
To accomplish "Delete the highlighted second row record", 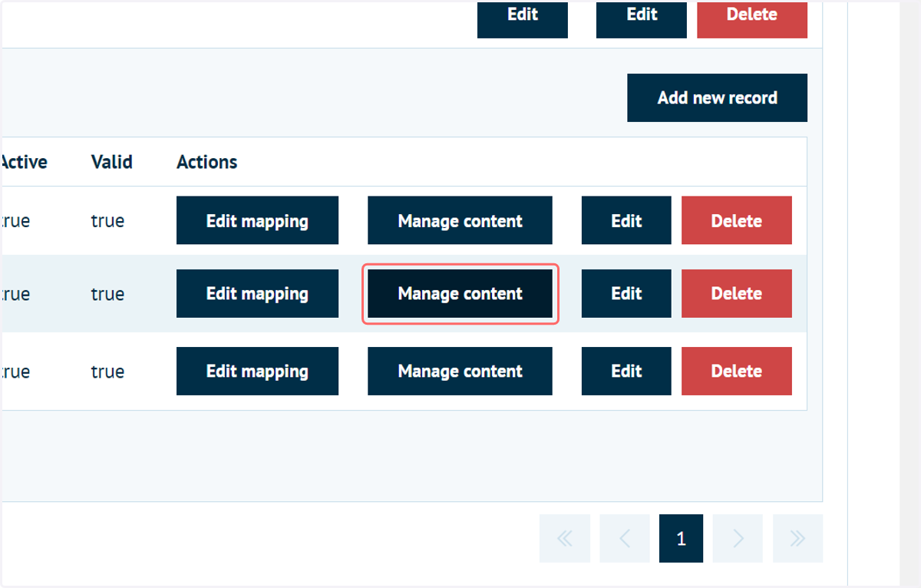I will (x=737, y=293).
